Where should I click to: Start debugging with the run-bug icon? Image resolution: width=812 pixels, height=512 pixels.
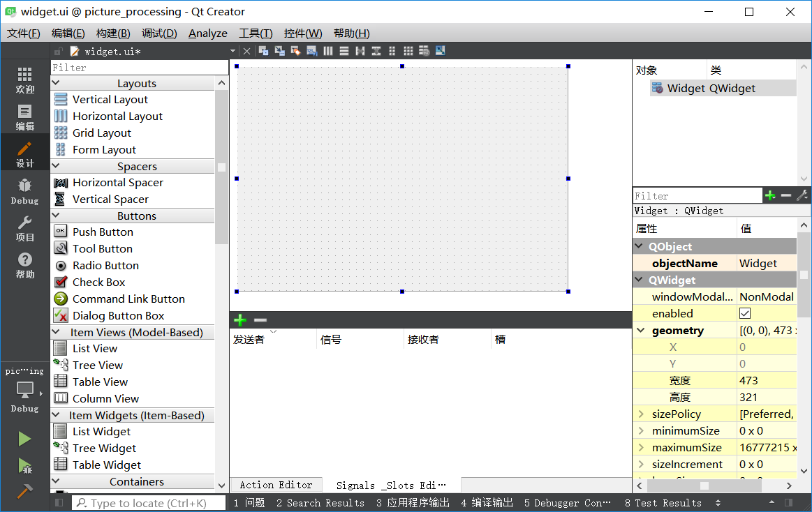(x=24, y=465)
